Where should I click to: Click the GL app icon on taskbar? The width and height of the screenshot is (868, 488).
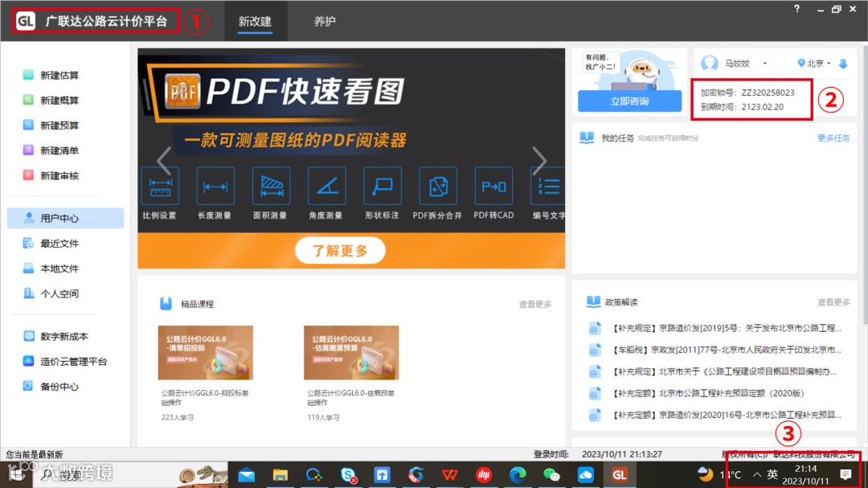(x=619, y=474)
